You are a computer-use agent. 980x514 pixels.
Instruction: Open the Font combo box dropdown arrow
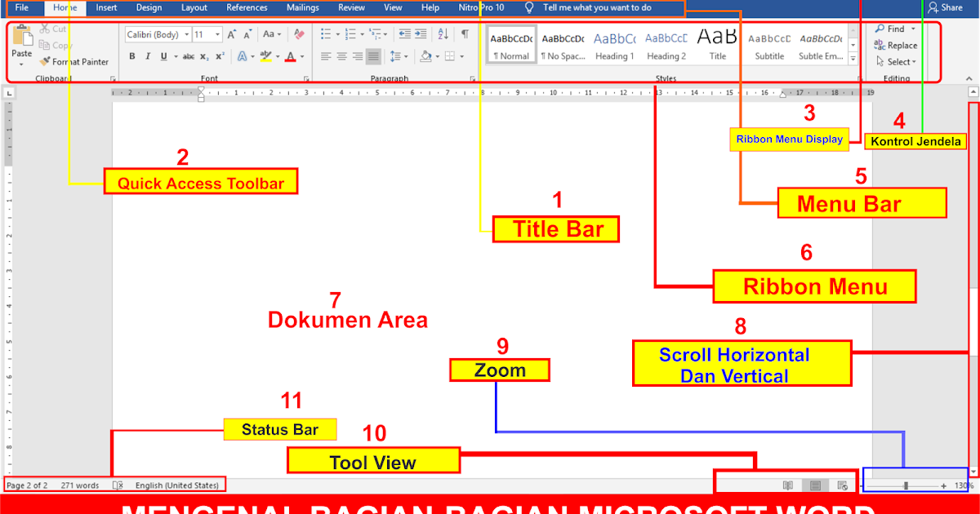186,33
